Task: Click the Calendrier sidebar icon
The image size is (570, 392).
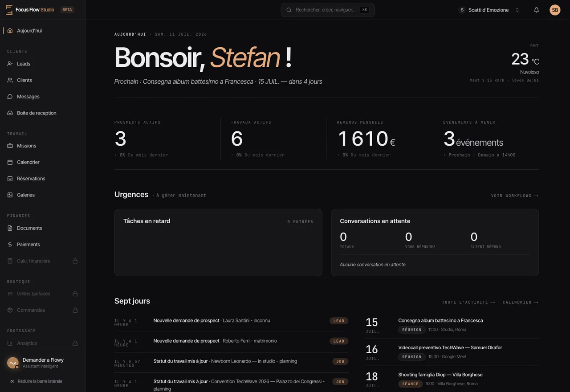Action: (x=10, y=162)
